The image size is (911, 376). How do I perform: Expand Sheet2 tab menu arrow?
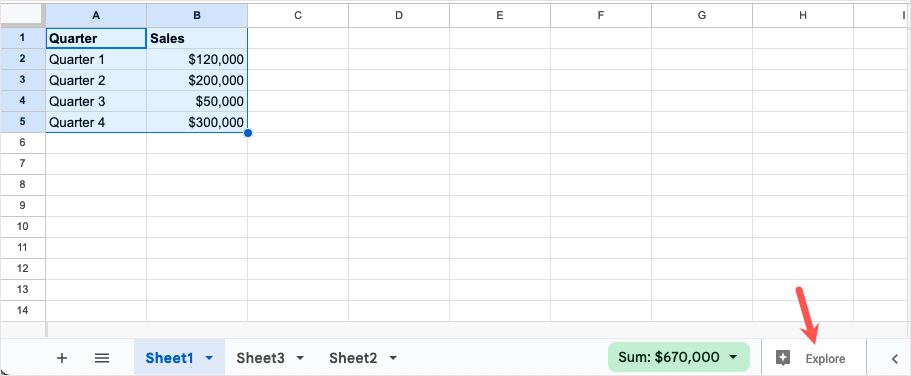pos(393,359)
